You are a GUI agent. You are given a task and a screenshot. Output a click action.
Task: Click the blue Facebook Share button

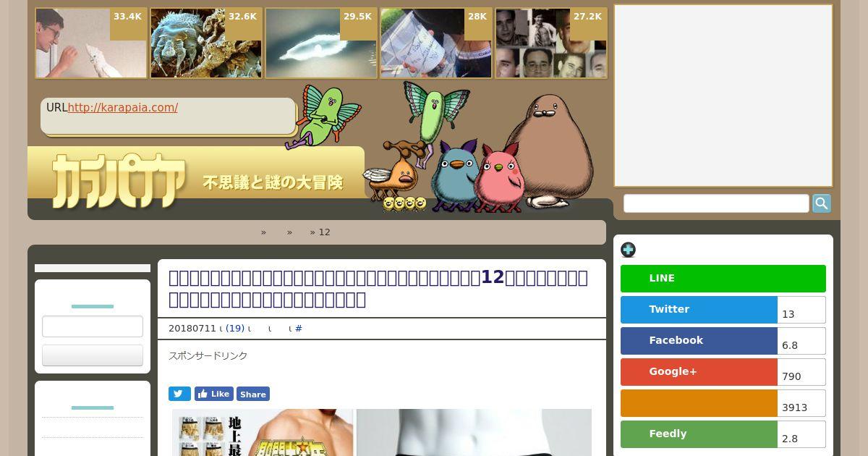click(x=253, y=394)
